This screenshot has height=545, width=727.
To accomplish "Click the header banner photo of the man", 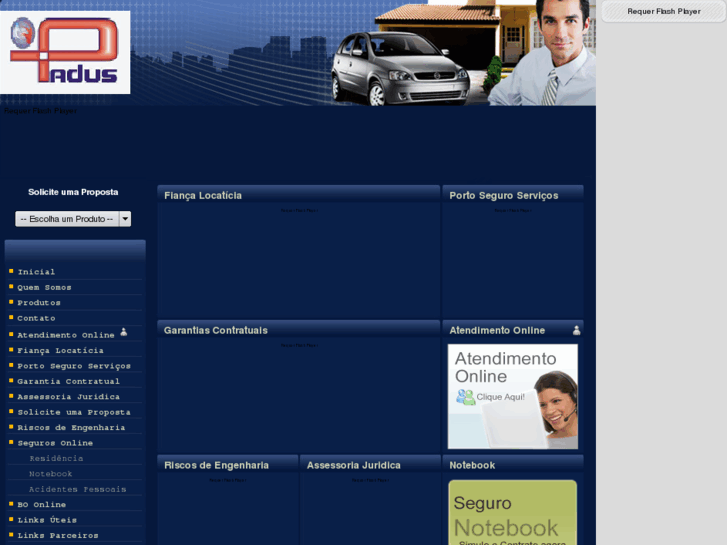I will click(542, 52).
